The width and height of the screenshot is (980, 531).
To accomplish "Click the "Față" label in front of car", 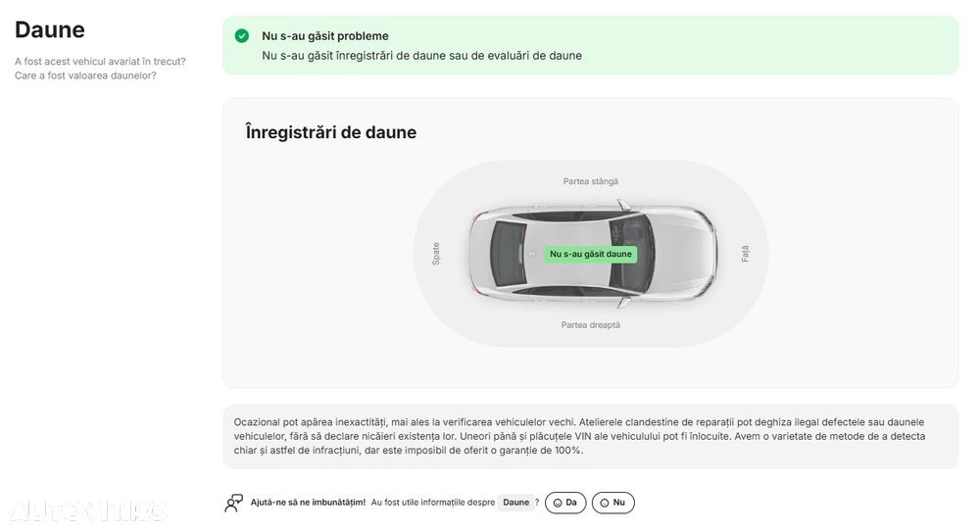I will pos(745,254).
